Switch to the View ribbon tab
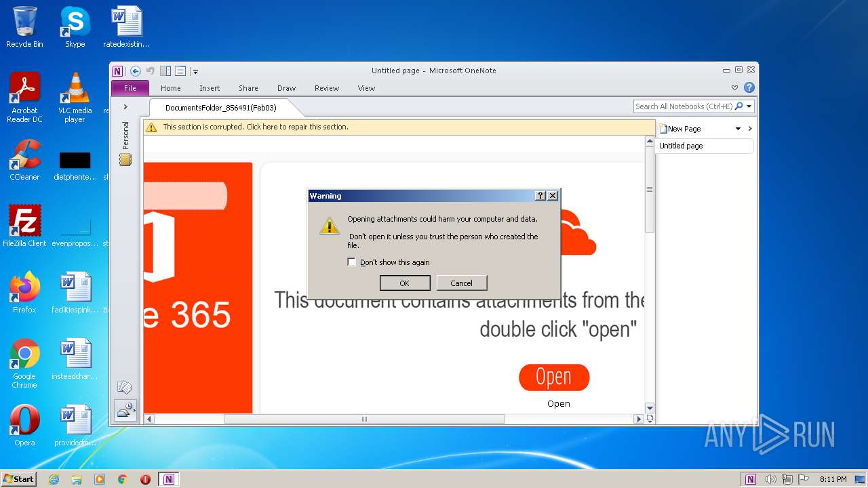This screenshot has height=488, width=868. [x=367, y=88]
